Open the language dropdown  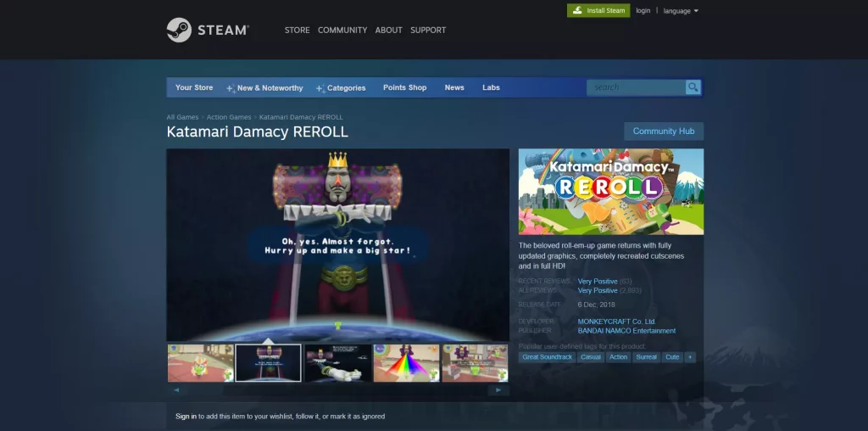click(681, 11)
